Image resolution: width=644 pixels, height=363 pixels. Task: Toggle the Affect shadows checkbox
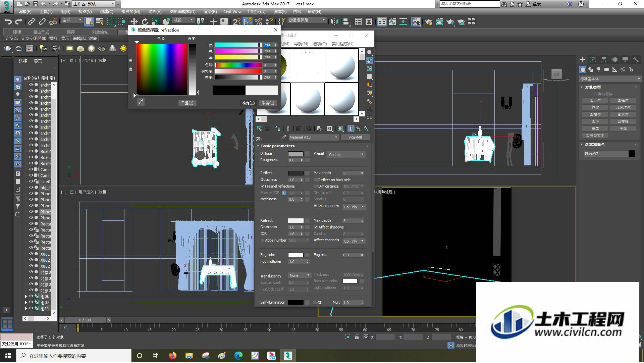tap(316, 227)
